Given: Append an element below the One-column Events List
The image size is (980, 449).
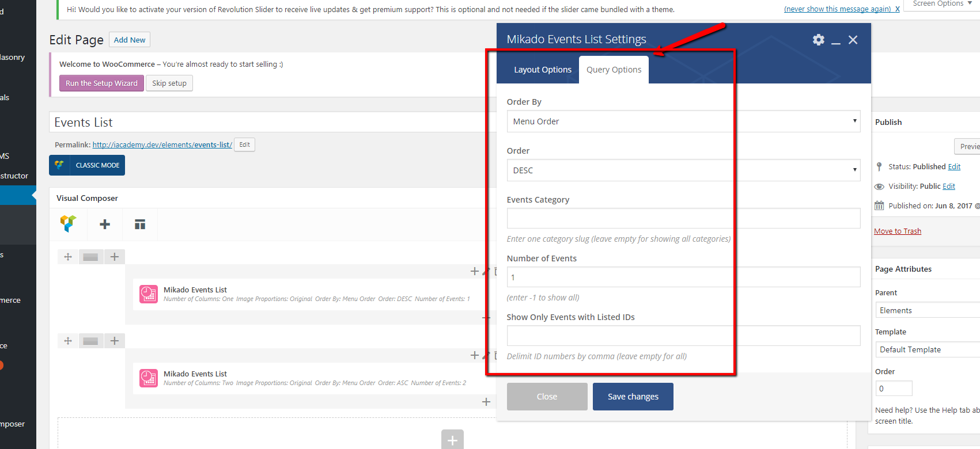Looking at the screenshot, I should coord(486,318).
